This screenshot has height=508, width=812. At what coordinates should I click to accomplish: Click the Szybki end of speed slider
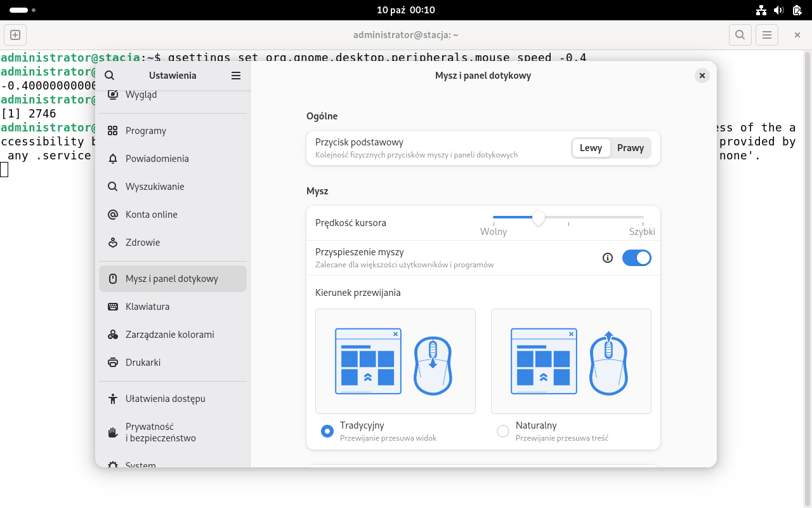(642, 232)
